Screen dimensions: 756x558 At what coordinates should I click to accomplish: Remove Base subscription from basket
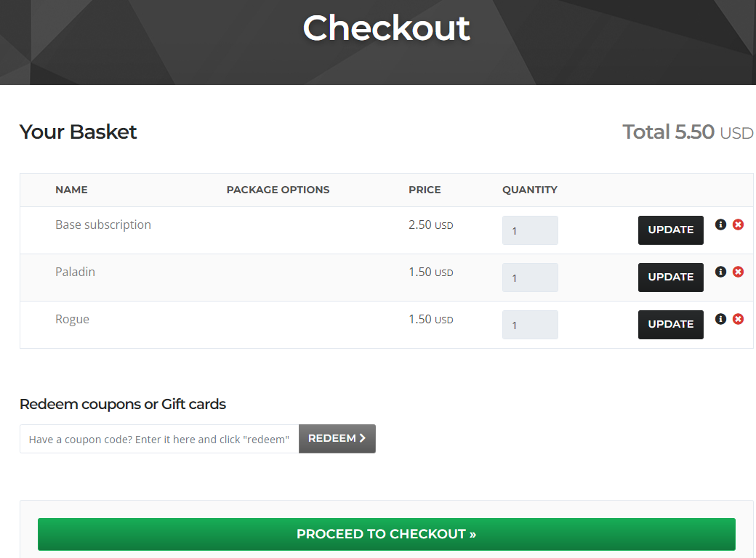738,225
